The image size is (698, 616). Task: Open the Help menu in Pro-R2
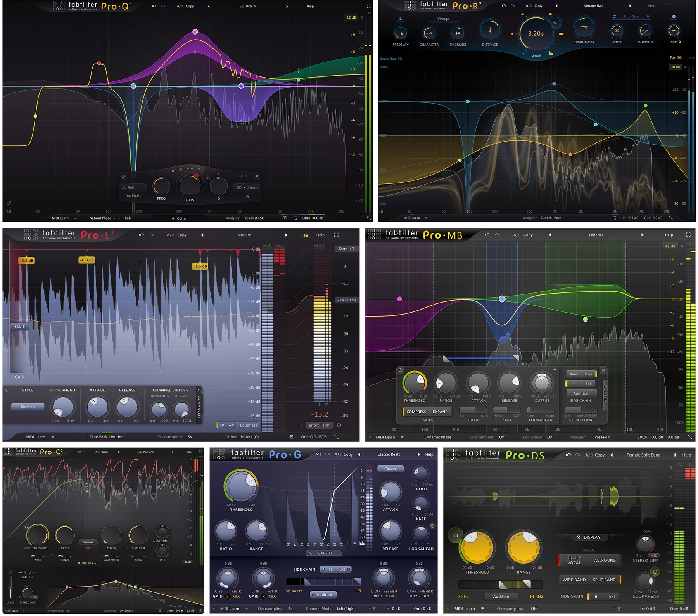point(652,6)
